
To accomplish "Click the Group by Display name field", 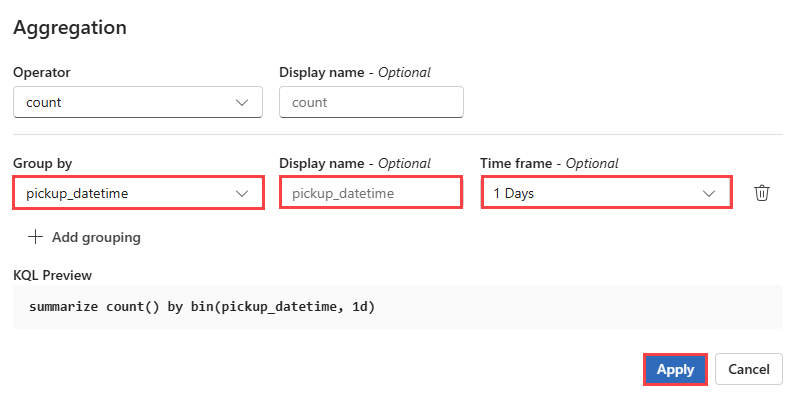I will pyautogui.click(x=371, y=193).
